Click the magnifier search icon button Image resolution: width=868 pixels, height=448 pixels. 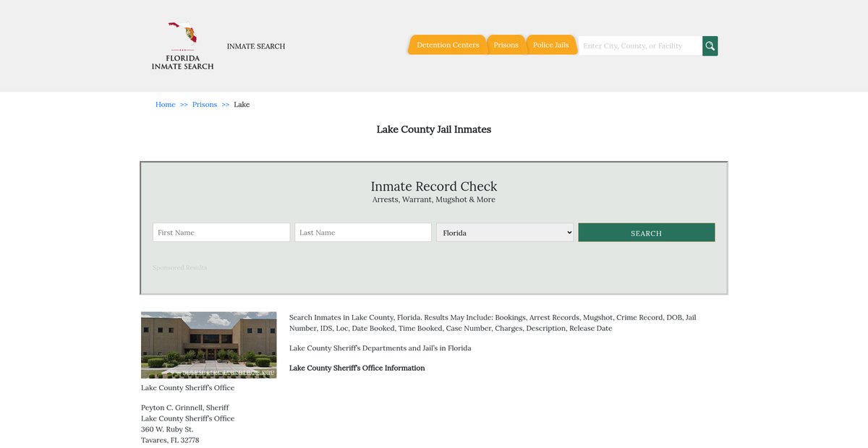tap(710, 46)
